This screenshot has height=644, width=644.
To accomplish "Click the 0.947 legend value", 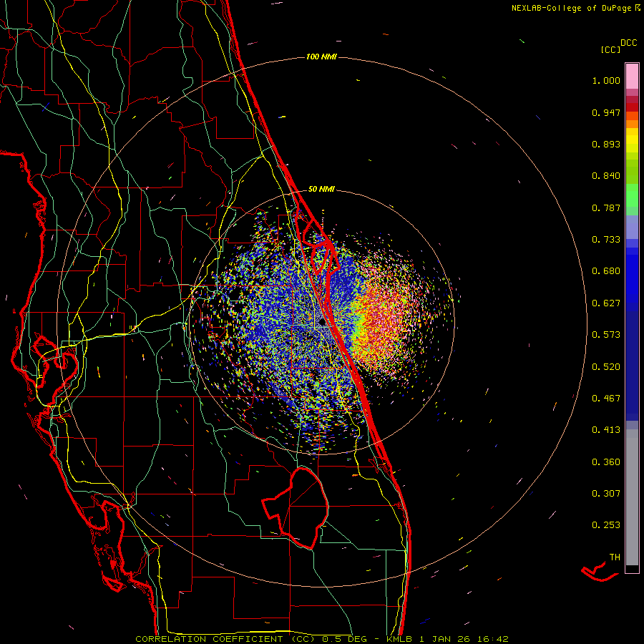I will [x=606, y=112].
